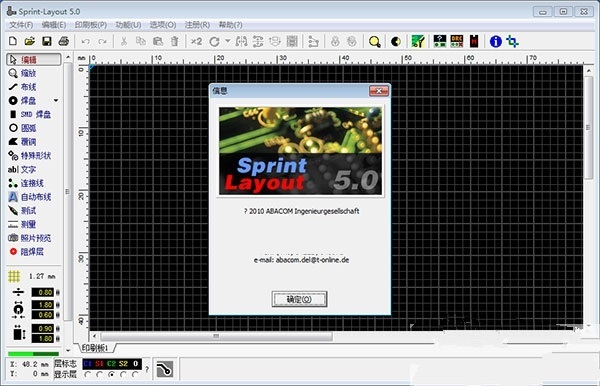600x386 pixels.
Task: Select the C2 display layer radio button
Action: [111, 375]
